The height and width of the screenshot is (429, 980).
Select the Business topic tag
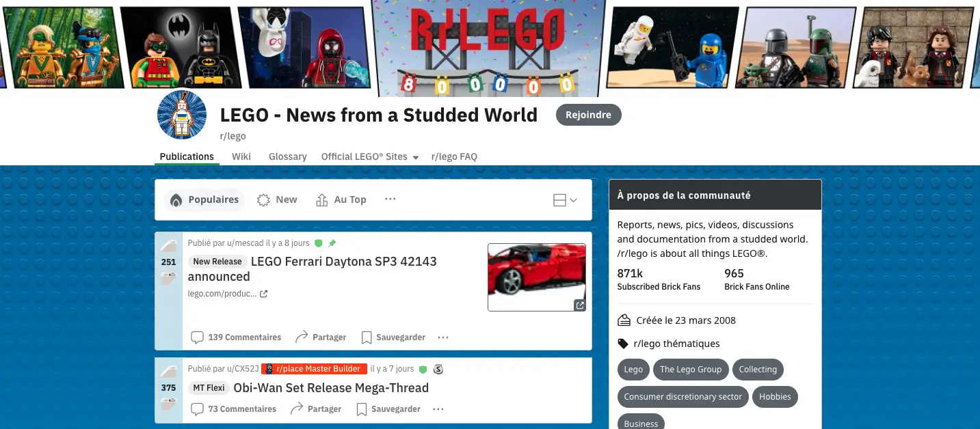tap(641, 423)
